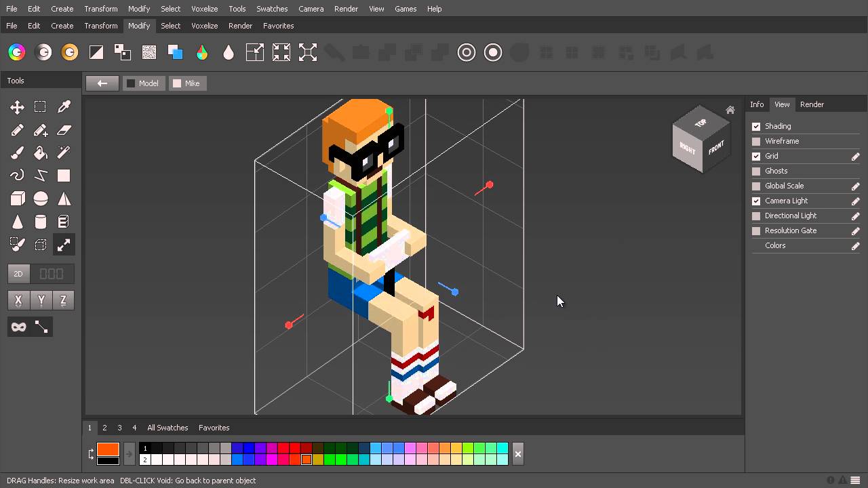Screen dimensions: 868x488
Task: Toggle X axis mirror
Action: (x=18, y=300)
